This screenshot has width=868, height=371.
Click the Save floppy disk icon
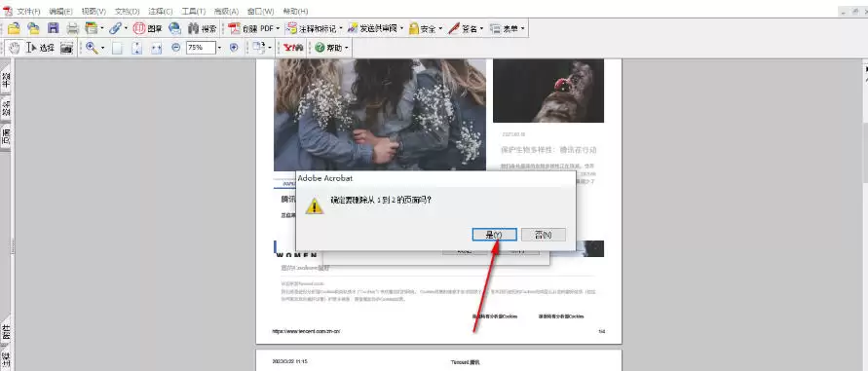(x=53, y=28)
